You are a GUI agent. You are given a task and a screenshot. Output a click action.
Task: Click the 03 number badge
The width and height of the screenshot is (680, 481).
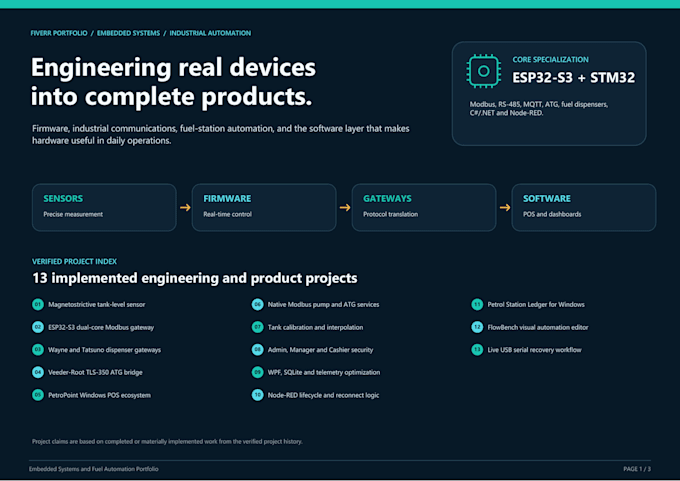pyautogui.click(x=38, y=350)
